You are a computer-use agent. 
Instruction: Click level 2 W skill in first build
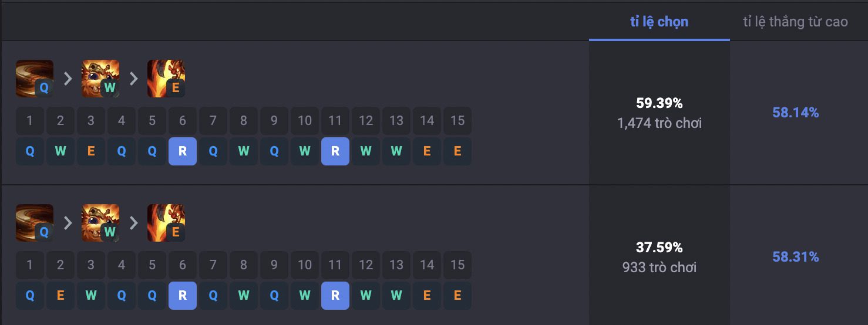point(60,151)
